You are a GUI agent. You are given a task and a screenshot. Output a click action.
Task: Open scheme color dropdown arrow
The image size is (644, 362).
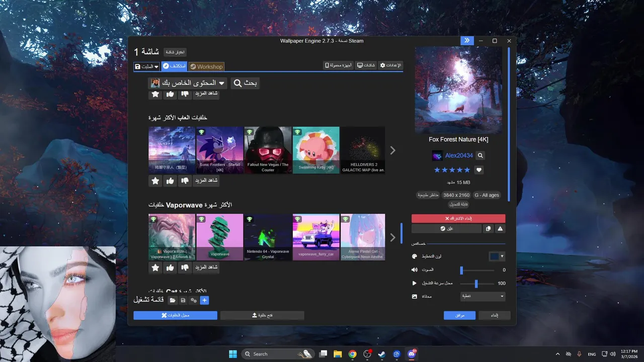[x=502, y=256]
